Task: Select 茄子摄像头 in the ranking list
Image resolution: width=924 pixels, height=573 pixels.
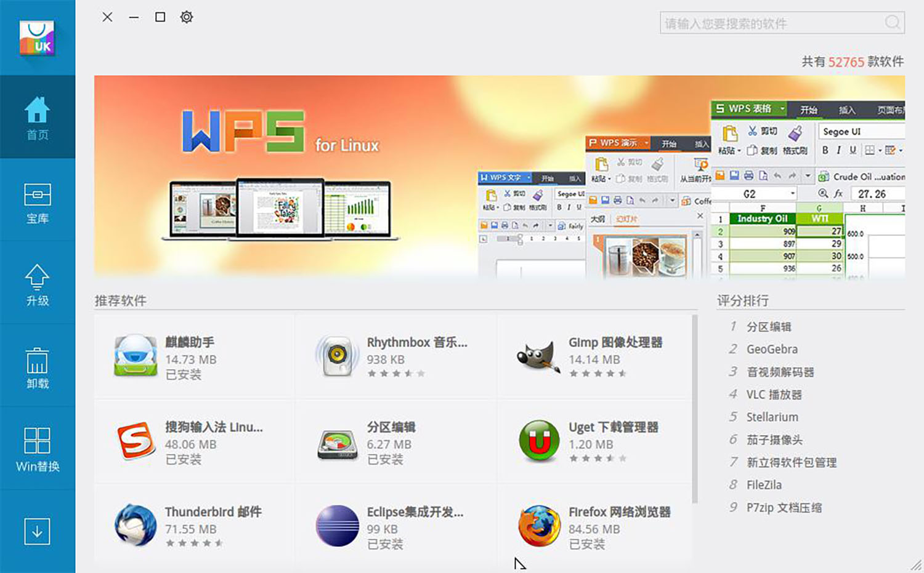Action: click(775, 439)
